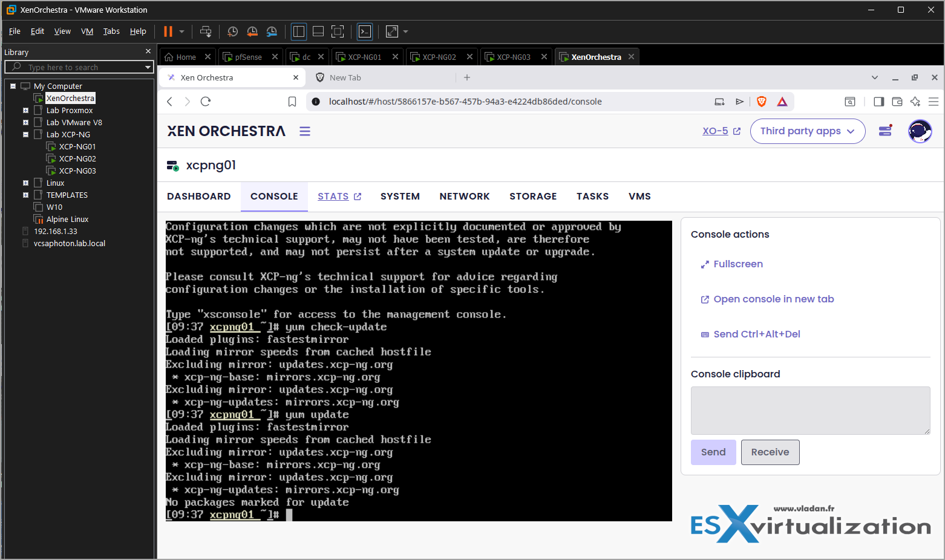This screenshot has height=560, width=945.
Task: Open the user avatar account icon
Action: [x=920, y=131]
